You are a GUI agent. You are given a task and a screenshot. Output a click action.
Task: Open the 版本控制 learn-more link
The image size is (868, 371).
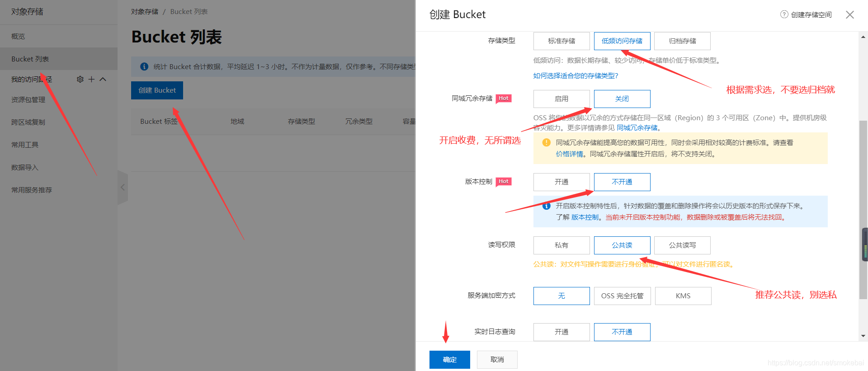(x=585, y=217)
